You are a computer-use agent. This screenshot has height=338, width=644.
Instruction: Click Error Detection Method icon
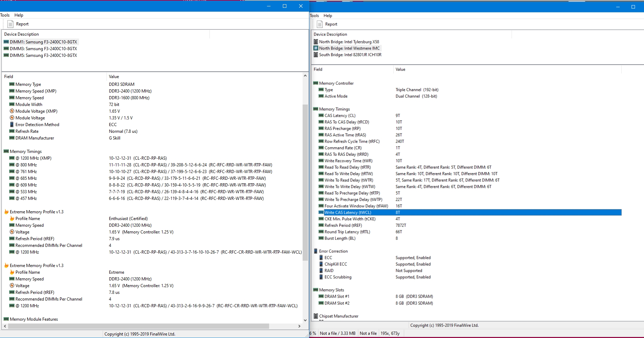click(x=12, y=124)
